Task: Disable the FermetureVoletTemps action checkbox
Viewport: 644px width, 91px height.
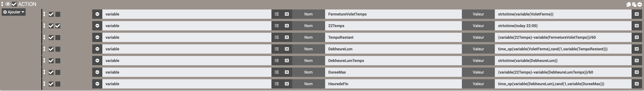Action: [51, 14]
